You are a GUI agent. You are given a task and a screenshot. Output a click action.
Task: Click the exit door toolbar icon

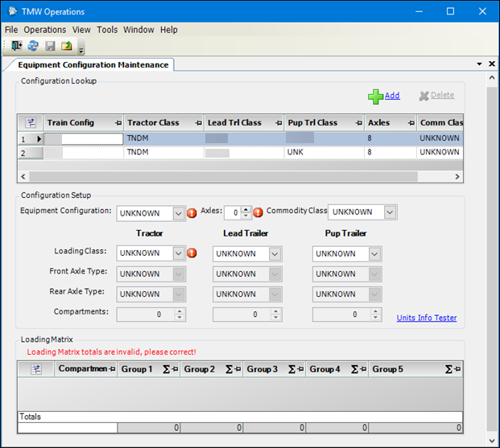(17, 46)
